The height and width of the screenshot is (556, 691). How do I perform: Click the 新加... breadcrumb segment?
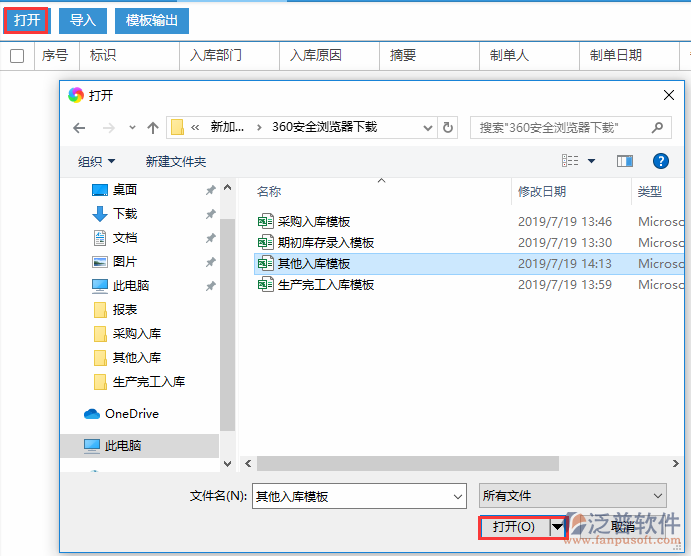coord(227,127)
